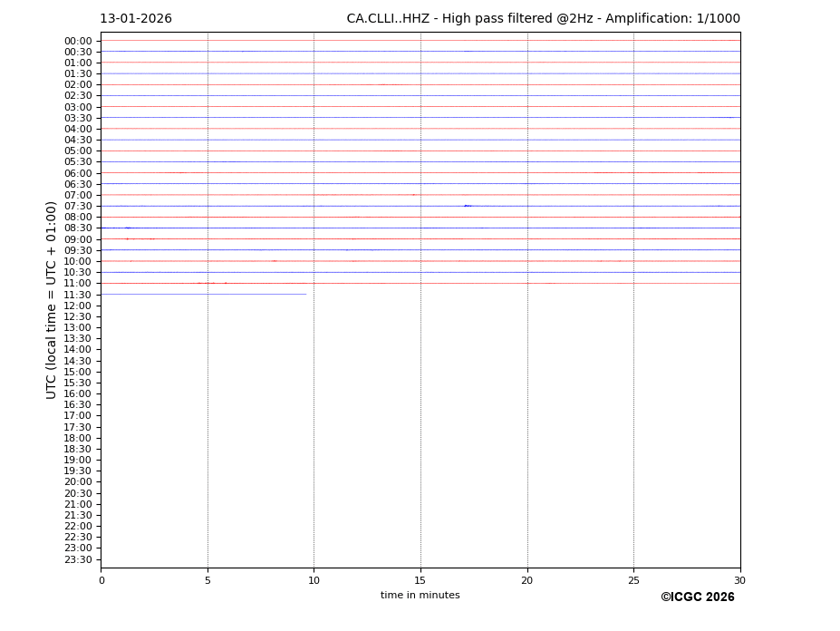Select the x-axis tick label 0
Image resolution: width=840 pixels, height=631 pixels.
(101, 580)
